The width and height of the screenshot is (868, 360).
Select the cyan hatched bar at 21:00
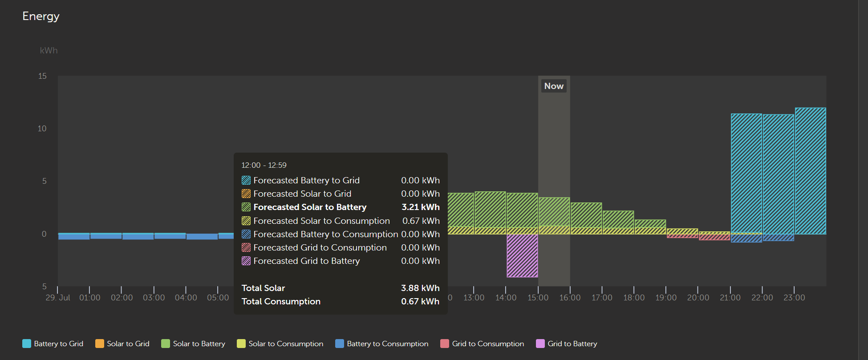746,174
